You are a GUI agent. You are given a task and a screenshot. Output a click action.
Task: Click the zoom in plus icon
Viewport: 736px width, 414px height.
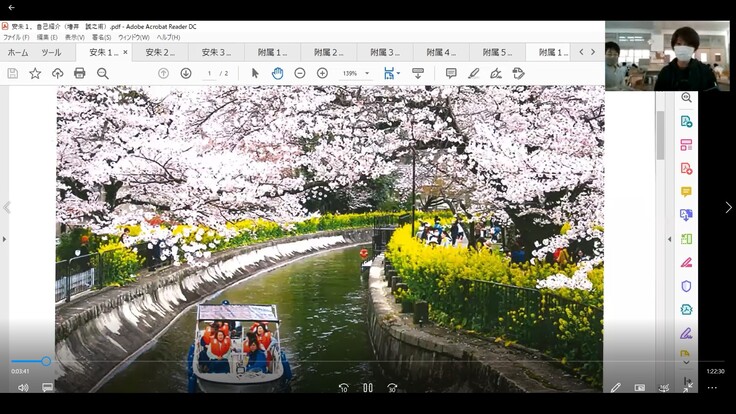pyautogui.click(x=322, y=73)
